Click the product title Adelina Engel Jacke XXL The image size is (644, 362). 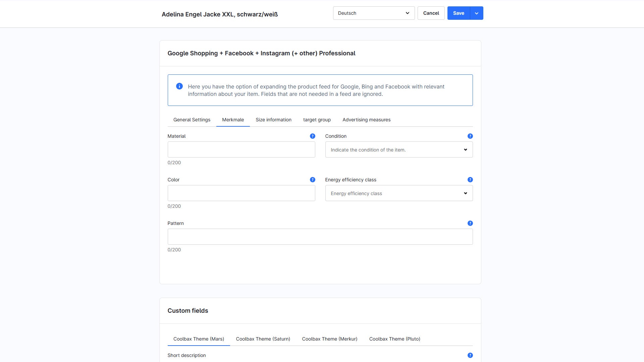[220, 14]
